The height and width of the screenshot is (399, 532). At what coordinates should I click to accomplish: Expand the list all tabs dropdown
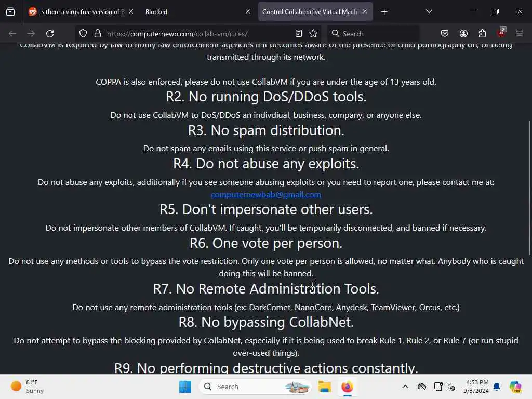(429, 11)
